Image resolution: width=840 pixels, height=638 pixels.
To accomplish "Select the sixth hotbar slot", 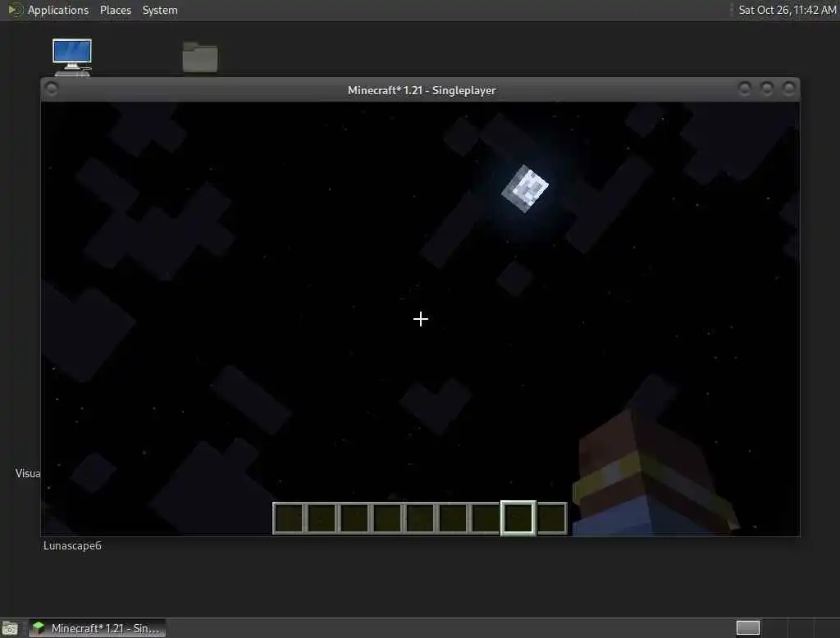I will [453, 518].
